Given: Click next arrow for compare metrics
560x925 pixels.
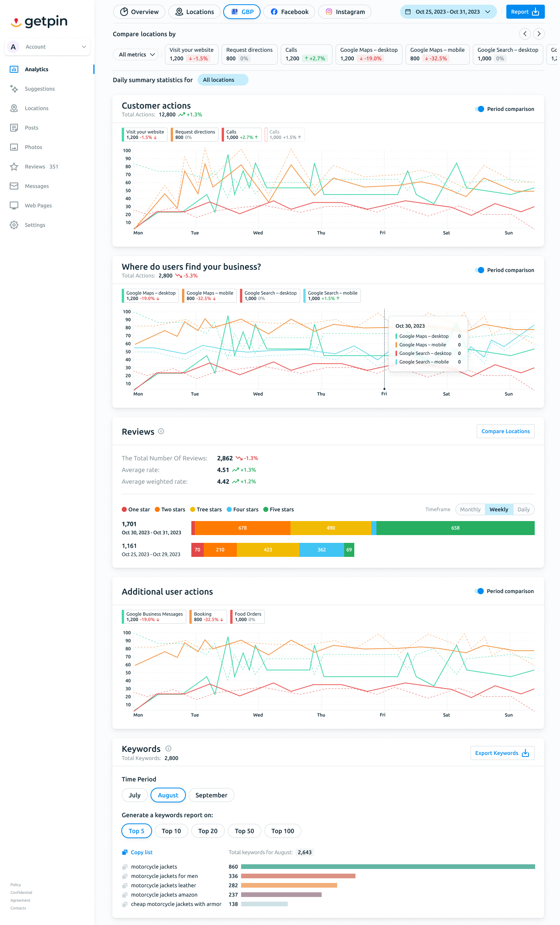Looking at the screenshot, I should click(x=539, y=34).
